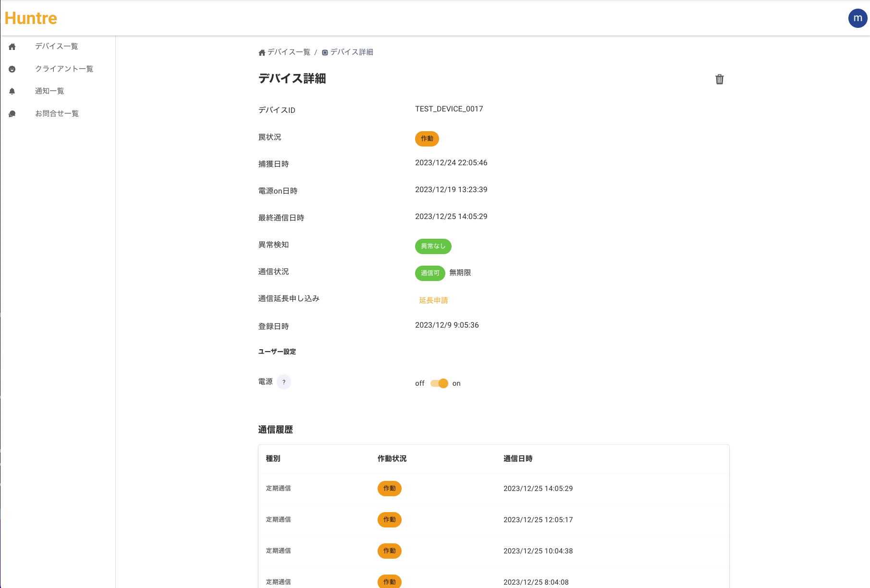Click the ユーザー設定 section heading

[277, 352]
